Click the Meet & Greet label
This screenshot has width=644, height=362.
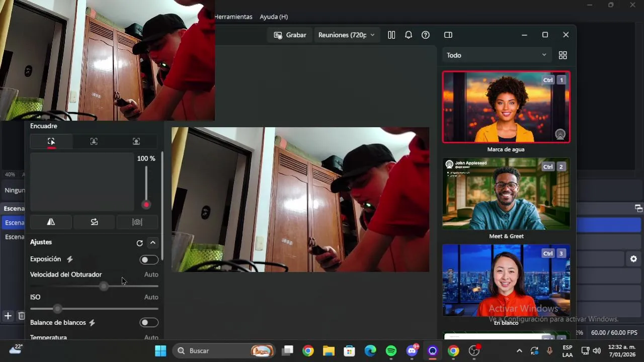click(506, 236)
